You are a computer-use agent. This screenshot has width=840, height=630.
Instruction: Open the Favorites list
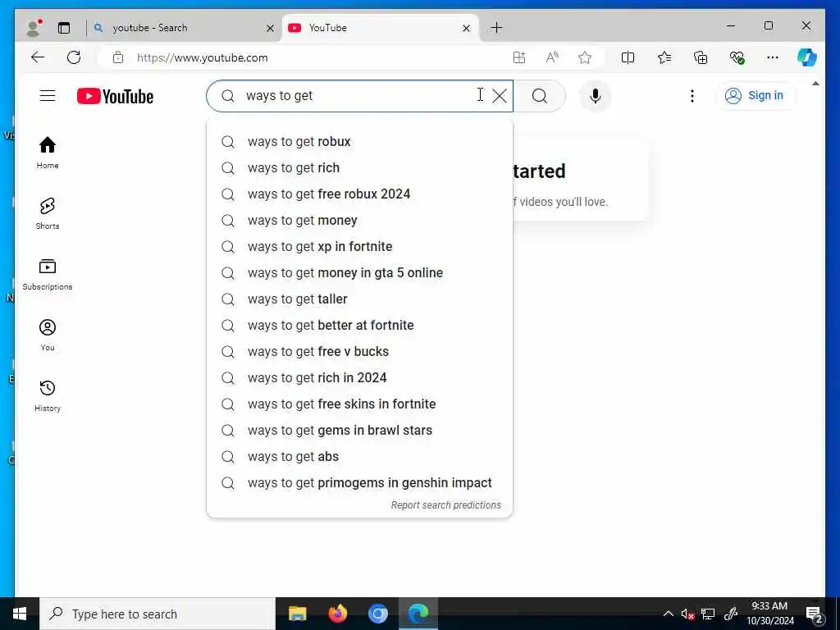tap(664, 57)
